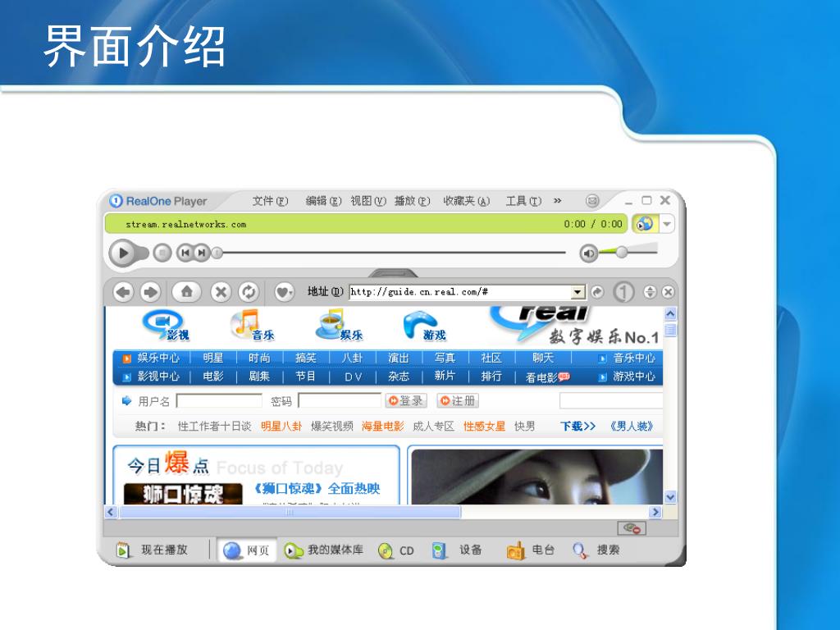Open the 娱乐中心 link
840x630 pixels.
click(x=158, y=358)
